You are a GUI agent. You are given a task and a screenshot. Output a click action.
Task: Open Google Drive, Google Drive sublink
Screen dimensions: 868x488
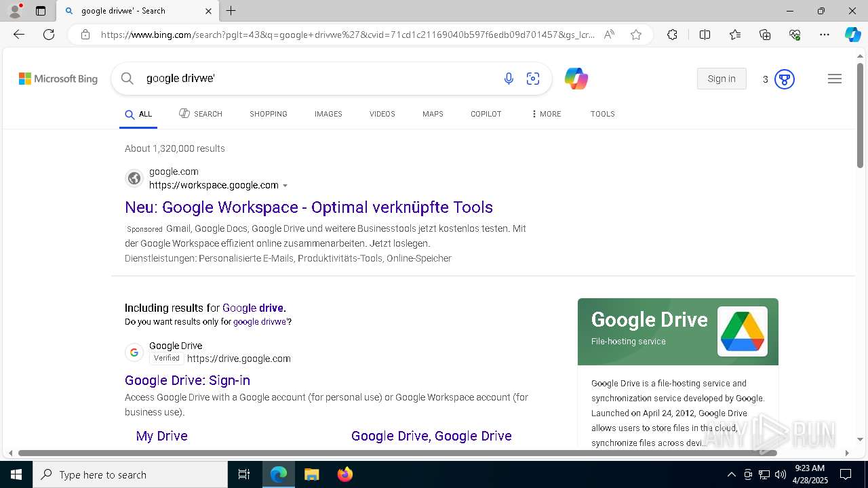[431, 436]
